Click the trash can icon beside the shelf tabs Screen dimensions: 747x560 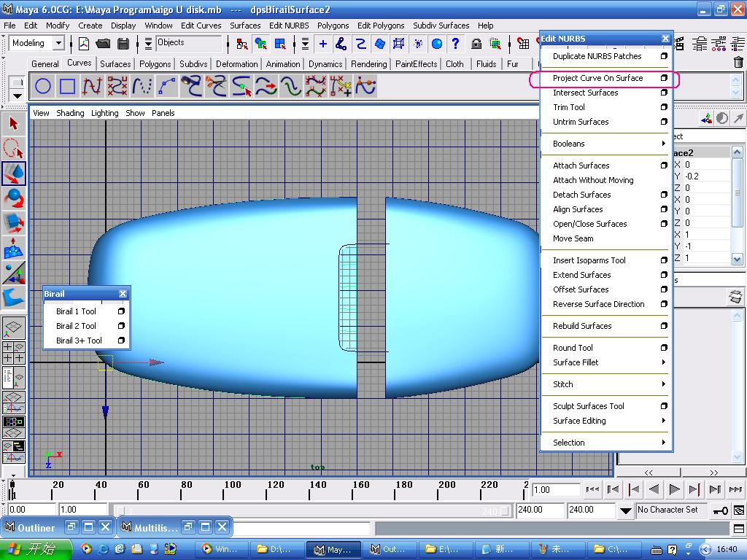738,63
